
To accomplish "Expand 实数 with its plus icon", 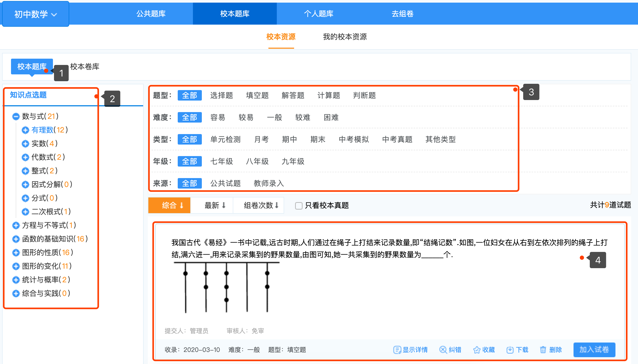I will pyautogui.click(x=25, y=144).
